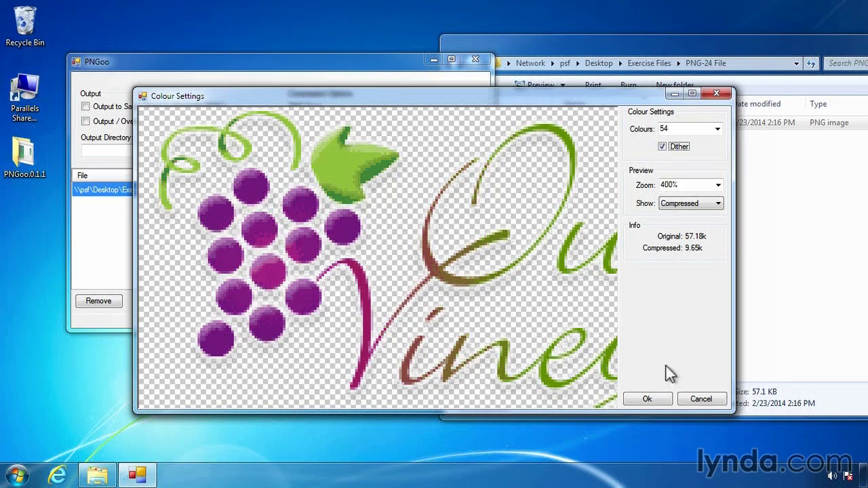The width and height of the screenshot is (868, 488).
Task: Toggle the Dither checkbox
Action: pyautogui.click(x=663, y=146)
